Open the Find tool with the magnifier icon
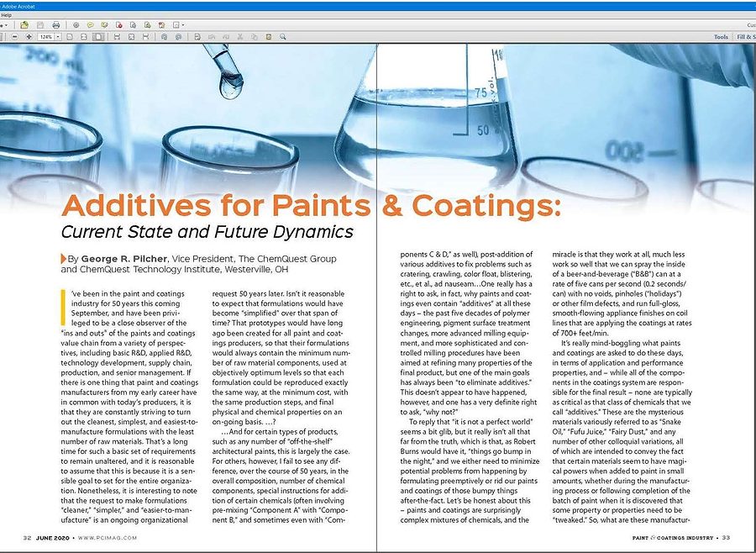 (283, 39)
